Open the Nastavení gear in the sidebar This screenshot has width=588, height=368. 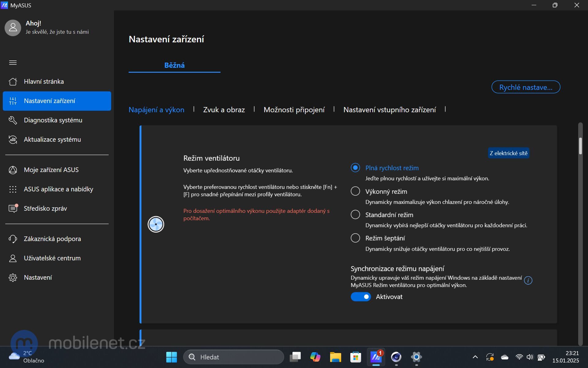(x=38, y=277)
